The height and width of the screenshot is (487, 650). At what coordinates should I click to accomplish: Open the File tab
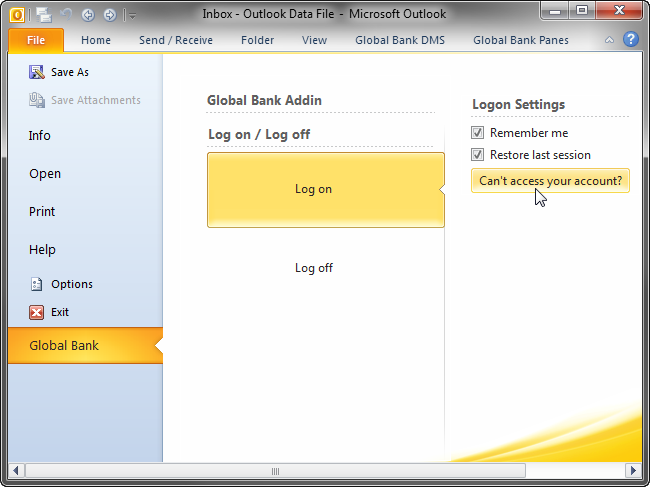pyautogui.click(x=36, y=40)
